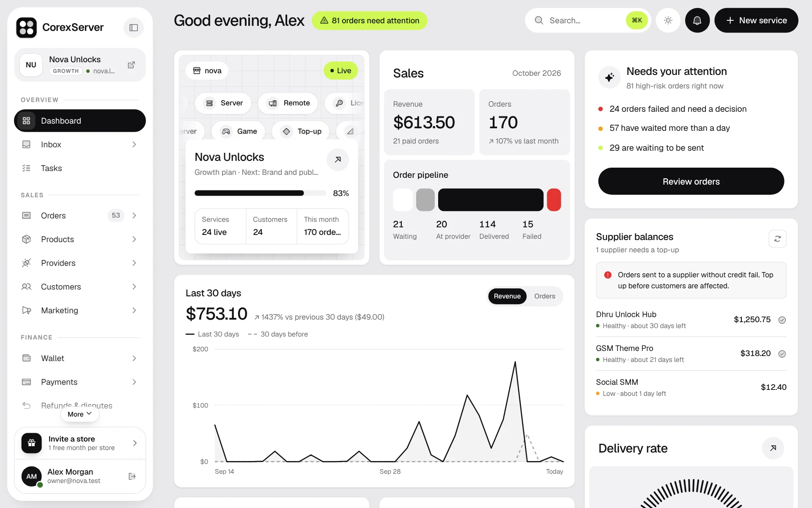Open the Marketing section
This screenshot has width=812, height=508.
[80, 310]
